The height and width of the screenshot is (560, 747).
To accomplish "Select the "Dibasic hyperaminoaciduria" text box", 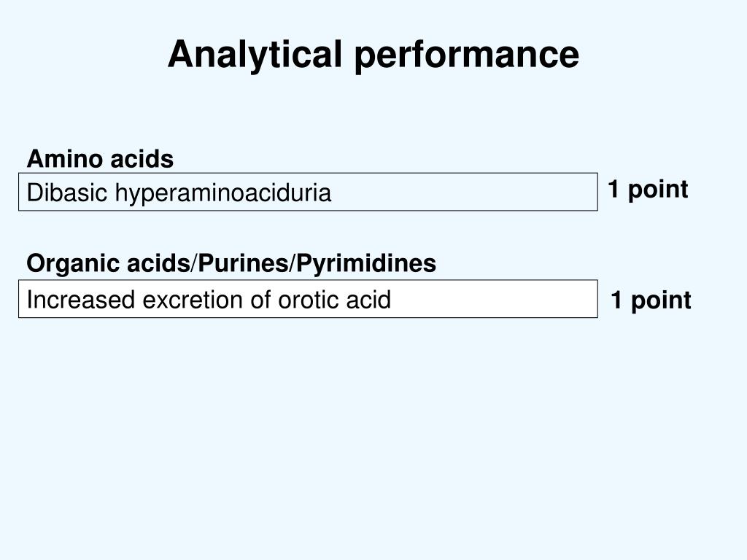I will 308,192.
